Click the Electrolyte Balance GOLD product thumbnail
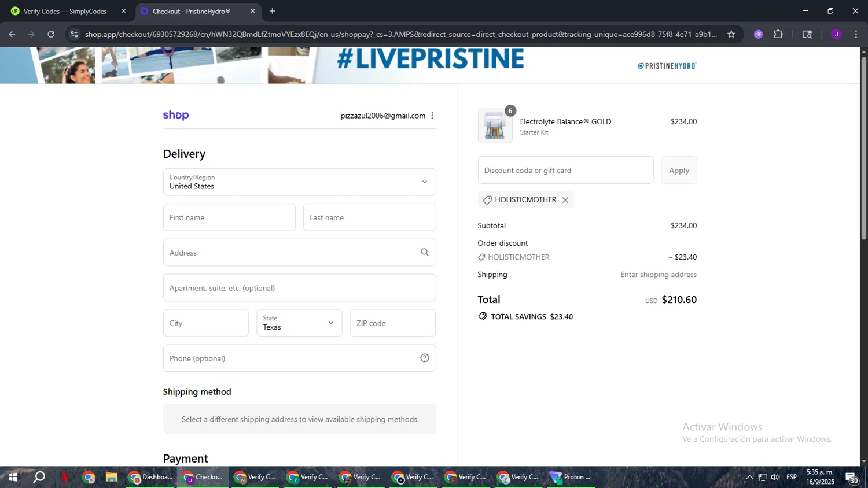Image resolution: width=868 pixels, height=488 pixels. [x=495, y=125]
